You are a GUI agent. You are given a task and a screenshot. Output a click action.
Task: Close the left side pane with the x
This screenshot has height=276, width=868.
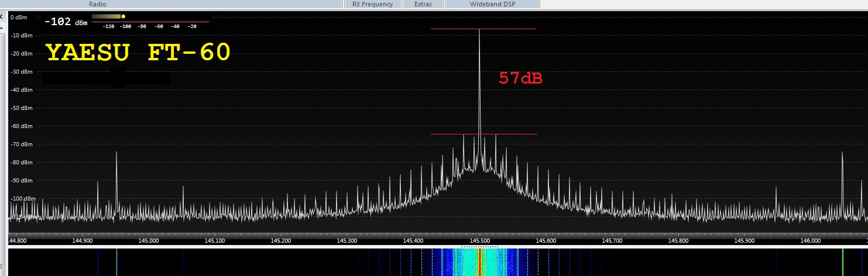pyautogui.click(x=2, y=18)
